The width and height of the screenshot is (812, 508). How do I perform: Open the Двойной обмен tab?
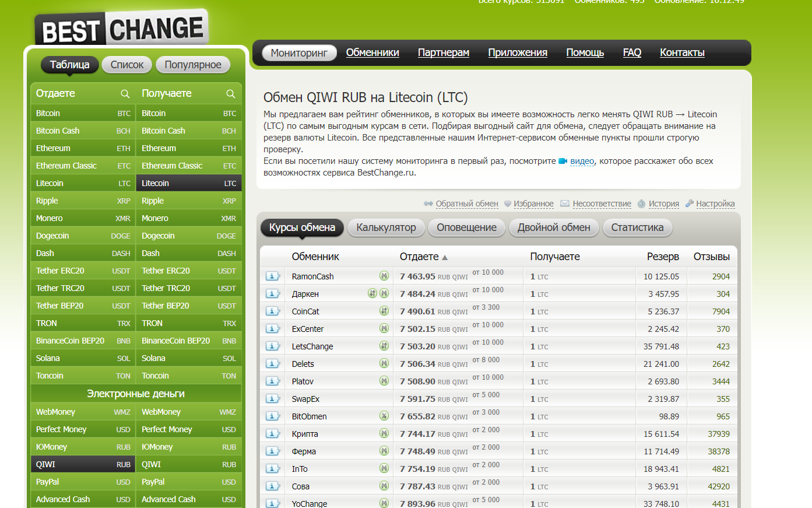click(554, 227)
